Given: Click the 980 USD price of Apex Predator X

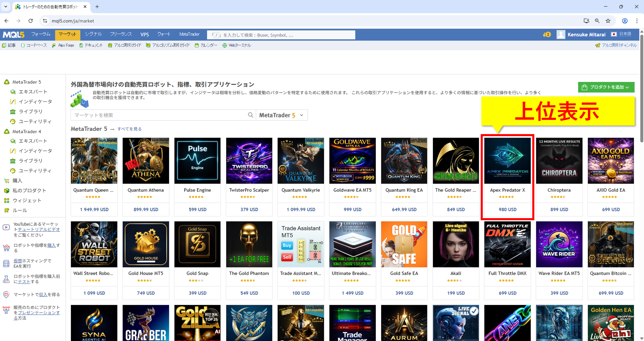Looking at the screenshot, I should (507, 210).
